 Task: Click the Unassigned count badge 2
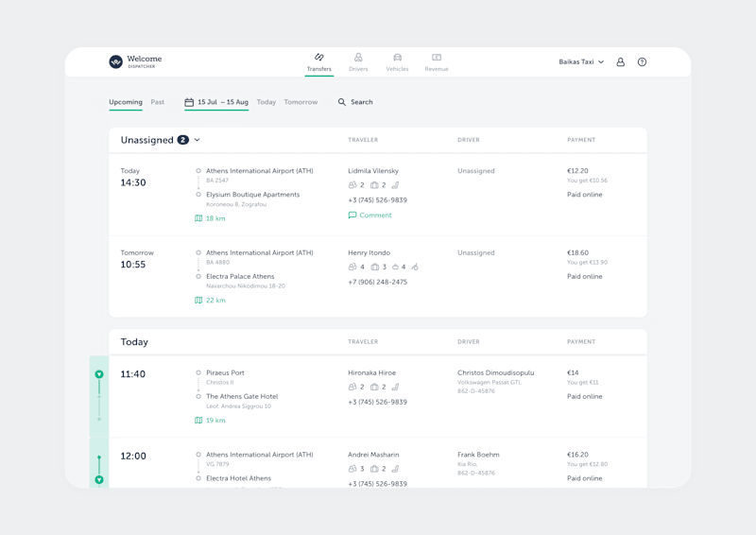pos(182,140)
